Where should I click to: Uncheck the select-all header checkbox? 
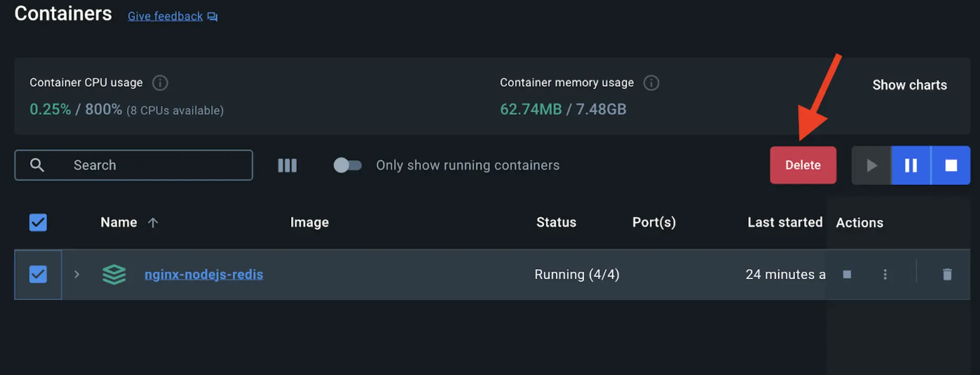(38, 222)
